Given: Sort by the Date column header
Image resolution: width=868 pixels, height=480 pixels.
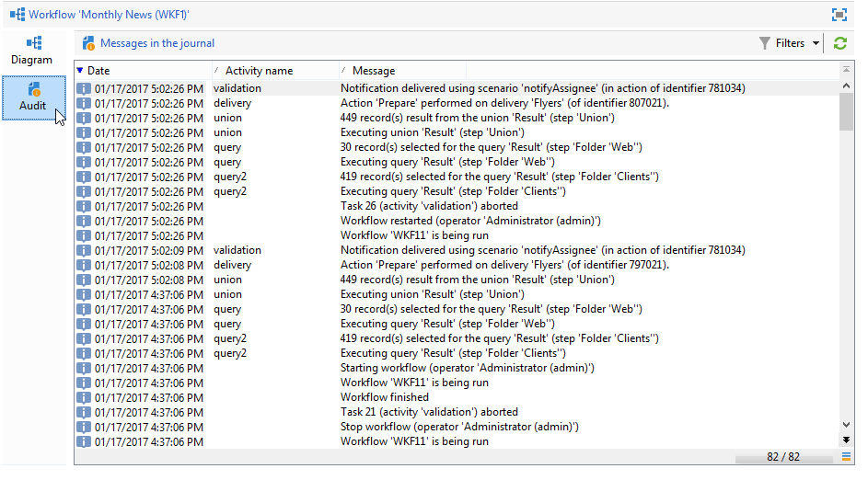Looking at the screenshot, I should click(143, 71).
